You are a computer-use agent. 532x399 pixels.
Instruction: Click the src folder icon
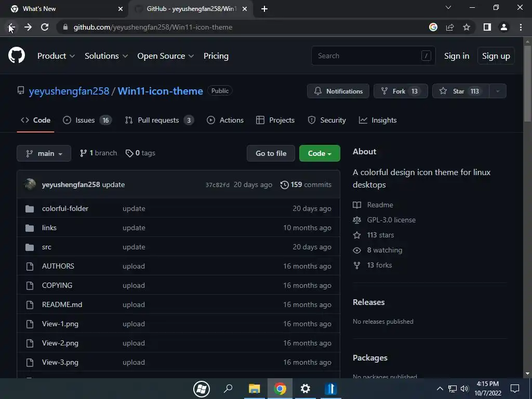pyautogui.click(x=30, y=247)
